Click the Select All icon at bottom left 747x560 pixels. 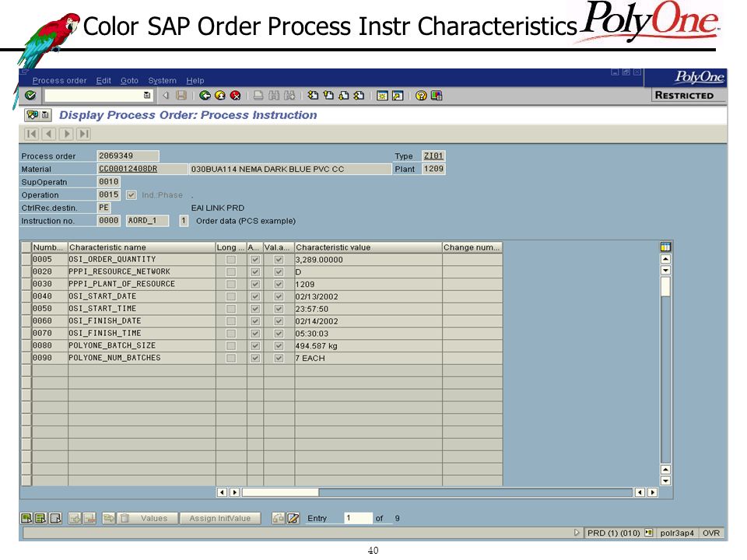pos(26,518)
